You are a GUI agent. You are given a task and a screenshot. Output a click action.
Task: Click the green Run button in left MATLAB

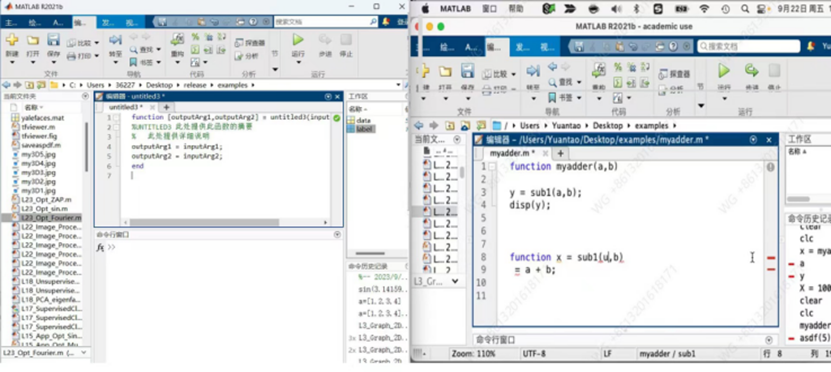point(298,40)
